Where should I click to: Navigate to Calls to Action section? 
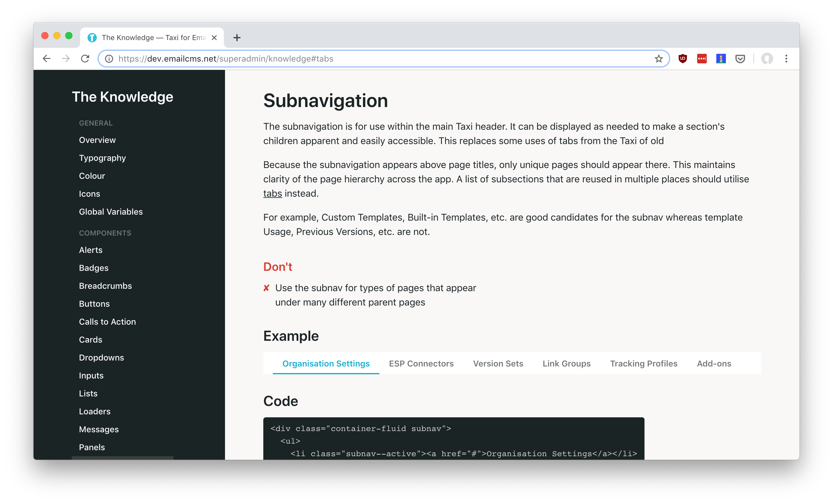point(107,322)
